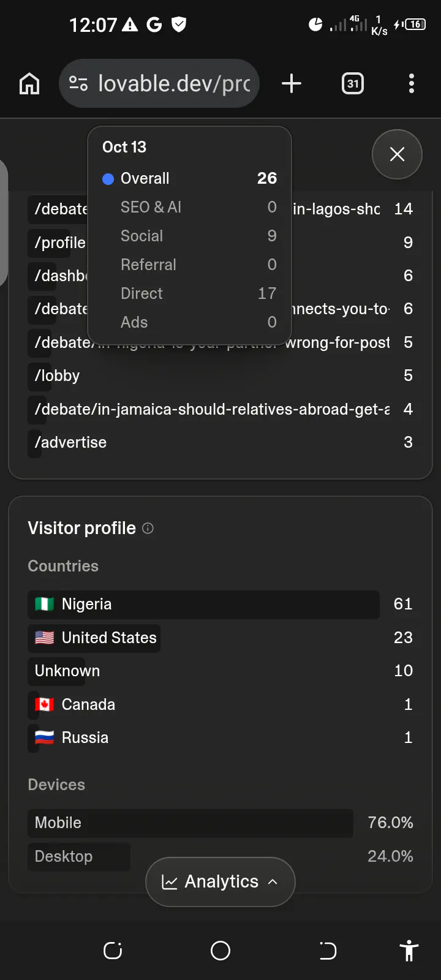
Task: Select the /advertise page row
Action: [221, 442]
